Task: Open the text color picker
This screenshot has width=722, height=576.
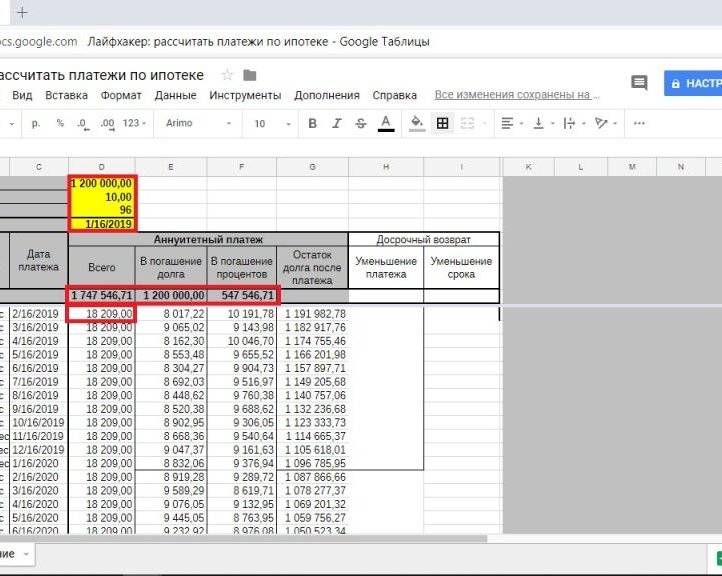Action: tap(386, 123)
